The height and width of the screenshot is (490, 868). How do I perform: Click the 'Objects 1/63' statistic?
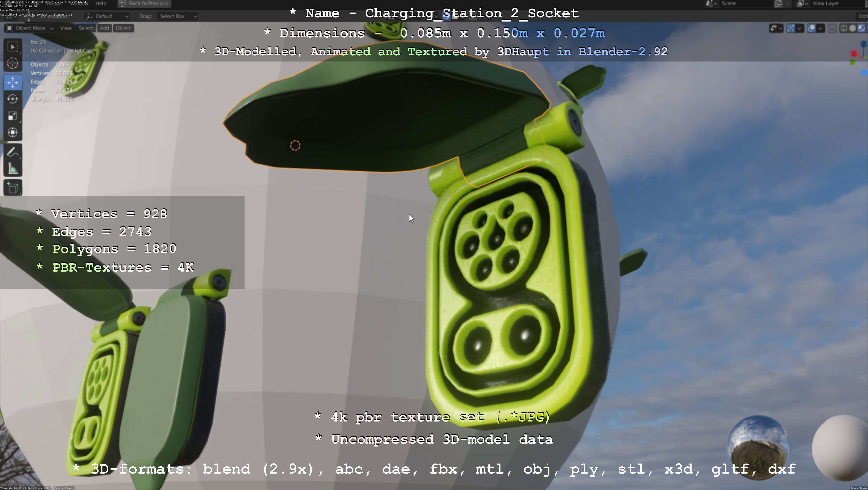pos(49,65)
